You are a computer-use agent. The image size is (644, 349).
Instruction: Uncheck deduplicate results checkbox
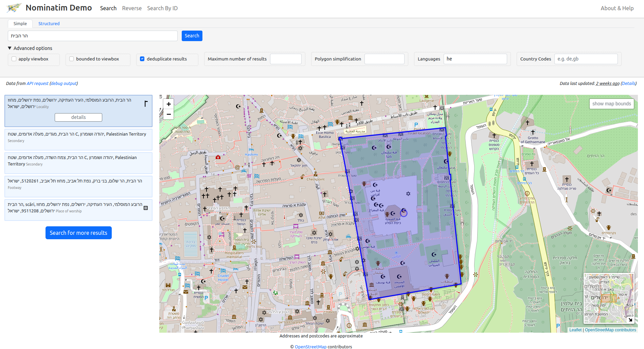pos(142,59)
